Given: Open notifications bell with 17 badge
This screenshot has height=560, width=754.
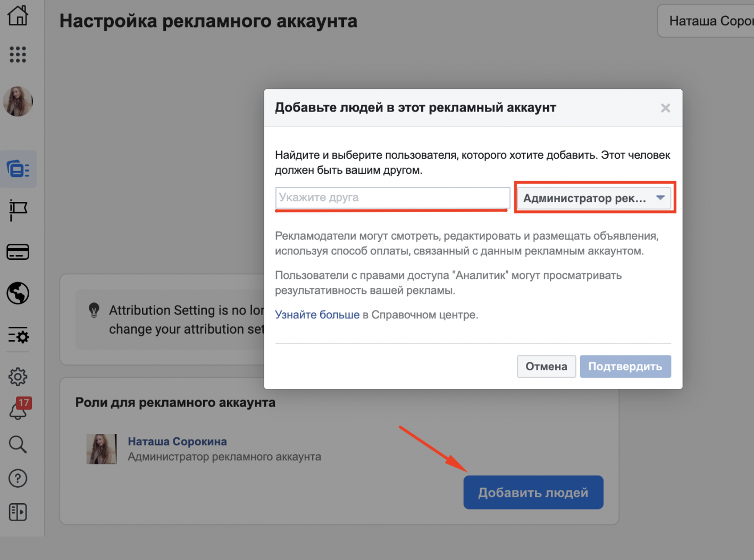Looking at the screenshot, I should click(20, 409).
